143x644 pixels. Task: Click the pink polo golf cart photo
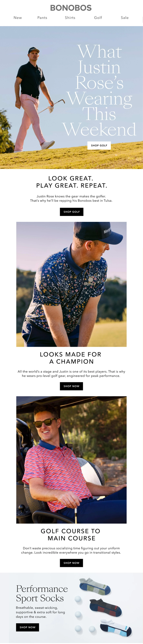[x=71, y=460]
